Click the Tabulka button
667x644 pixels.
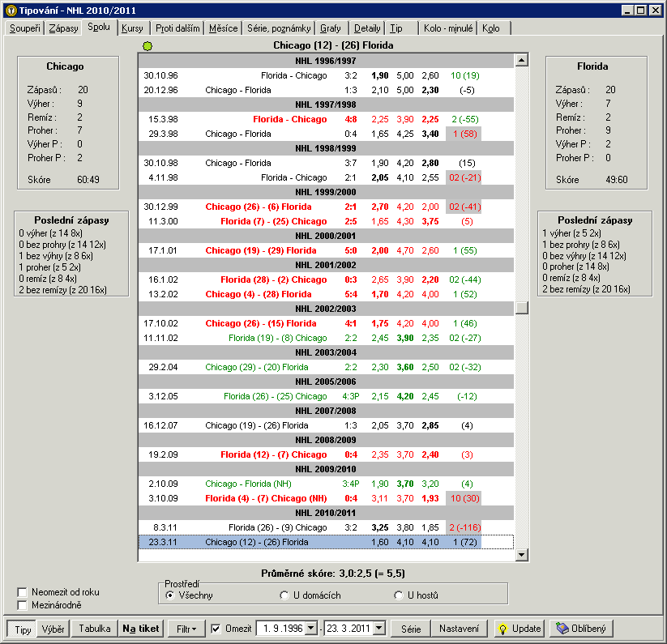[x=95, y=629]
